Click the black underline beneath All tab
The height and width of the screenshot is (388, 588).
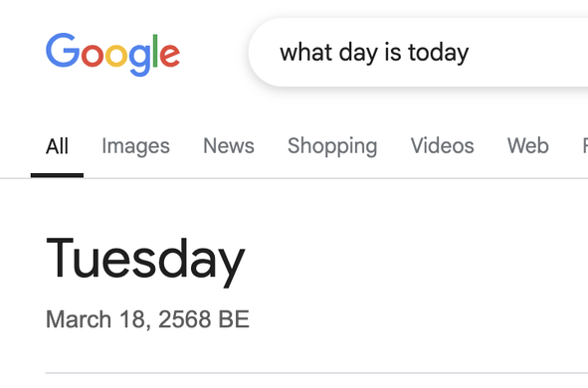point(57,175)
